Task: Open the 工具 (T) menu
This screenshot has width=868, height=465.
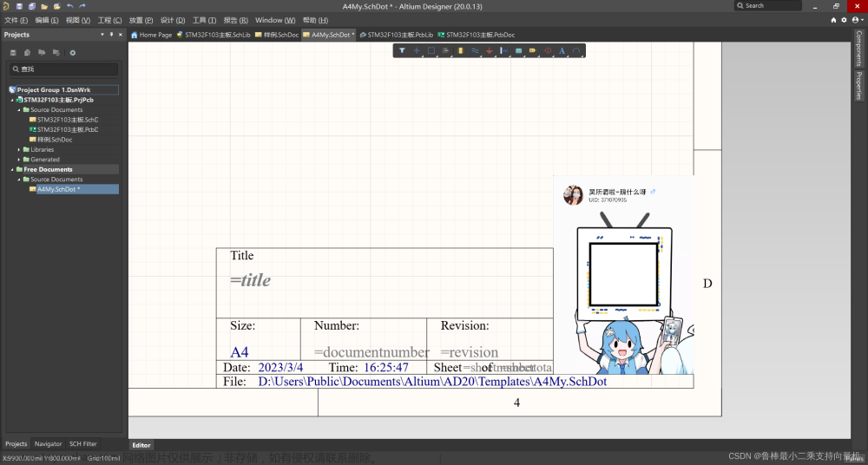Action: click(x=204, y=20)
